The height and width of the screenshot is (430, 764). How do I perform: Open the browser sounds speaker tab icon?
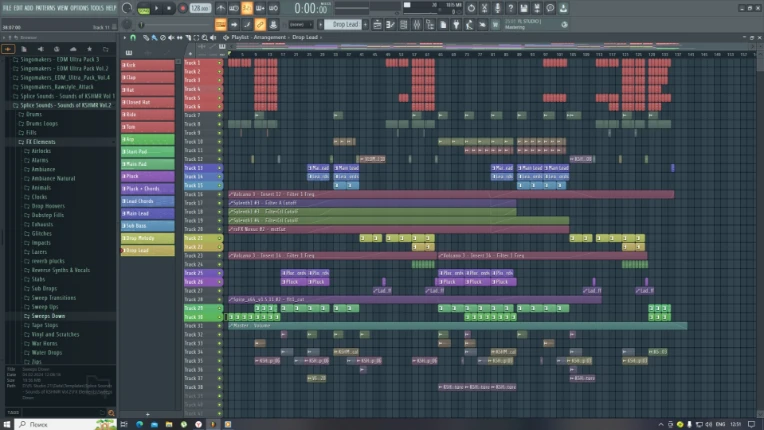[x=40, y=49]
